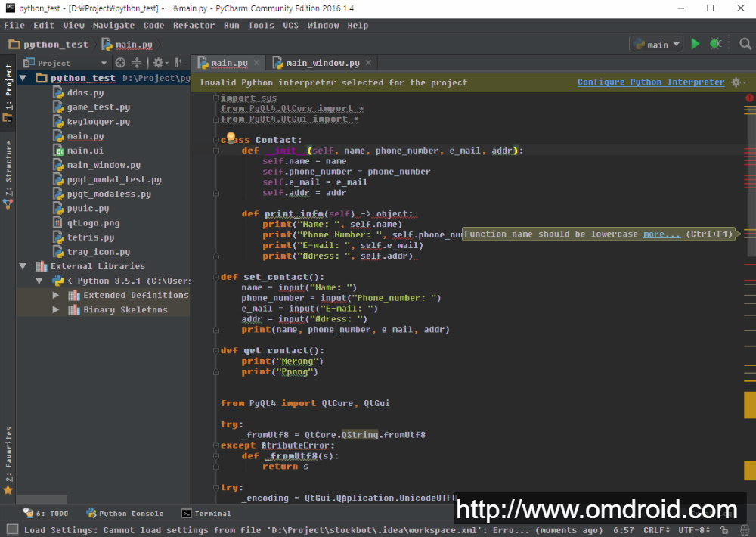
Task: Change CRLF line separator in status bar
Action: click(656, 529)
